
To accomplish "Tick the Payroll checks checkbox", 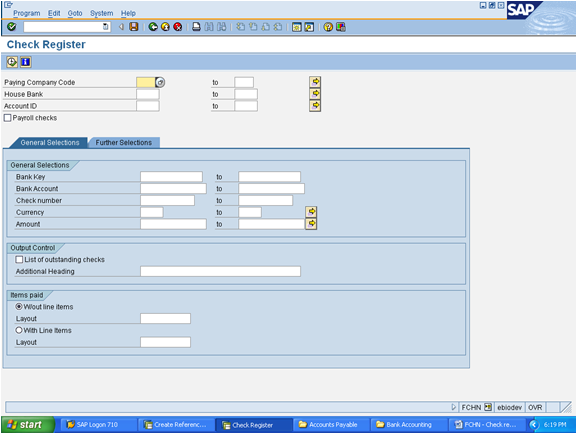I will [7, 118].
